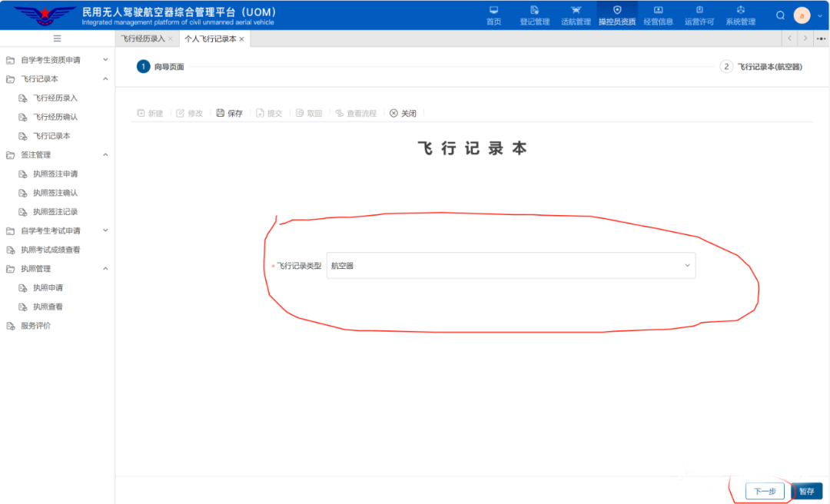
Task: Open 执照考试成绩查看 in the sidebar
Action: pyautogui.click(x=50, y=250)
